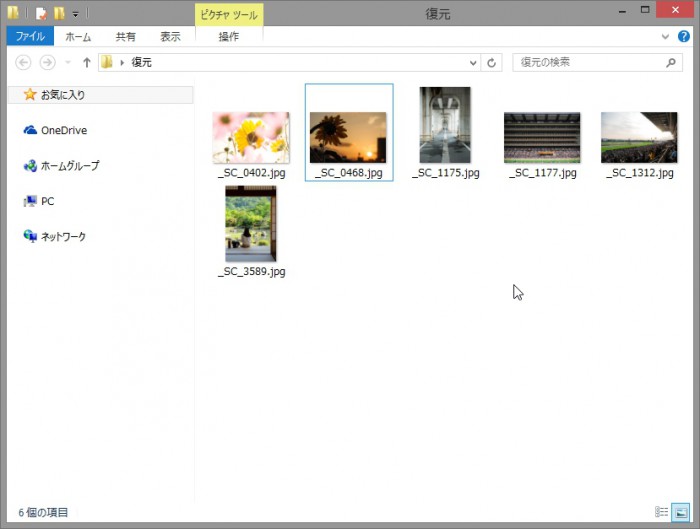Viewport: 700px width, 529px height.
Task: Click the _SC_1177.jpg file name
Action: click(x=542, y=173)
